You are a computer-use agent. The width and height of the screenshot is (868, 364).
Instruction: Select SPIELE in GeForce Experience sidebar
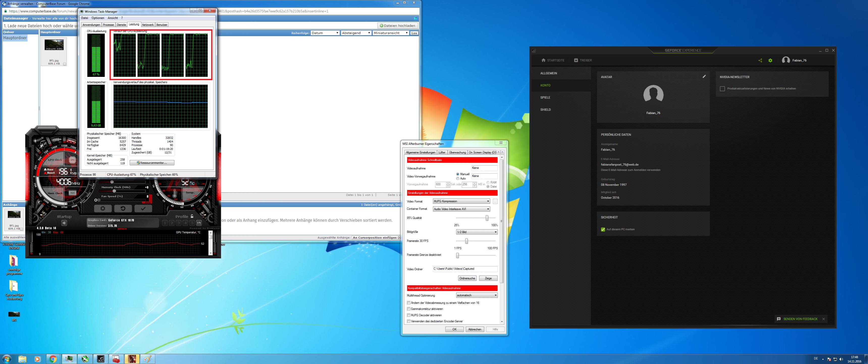click(545, 98)
